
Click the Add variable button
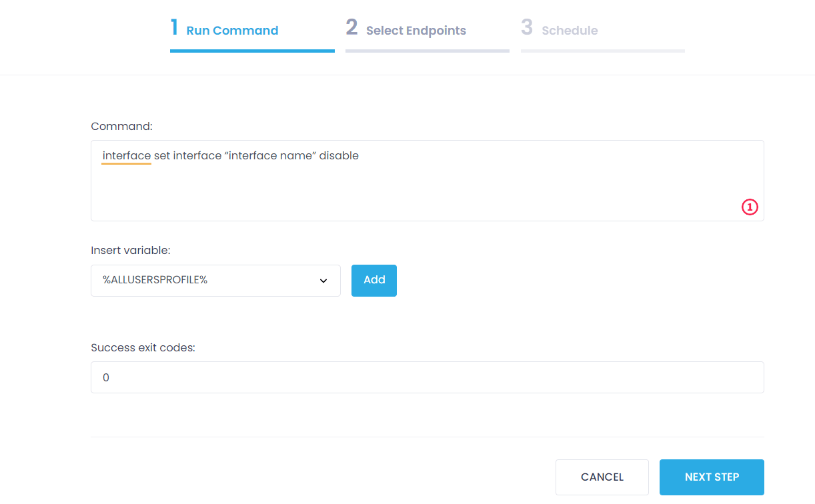374,281
